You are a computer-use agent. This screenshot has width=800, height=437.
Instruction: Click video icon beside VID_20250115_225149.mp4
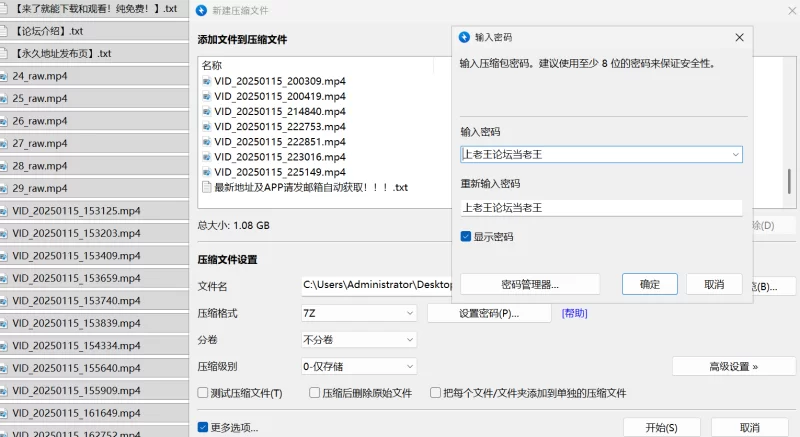(207, 172)
